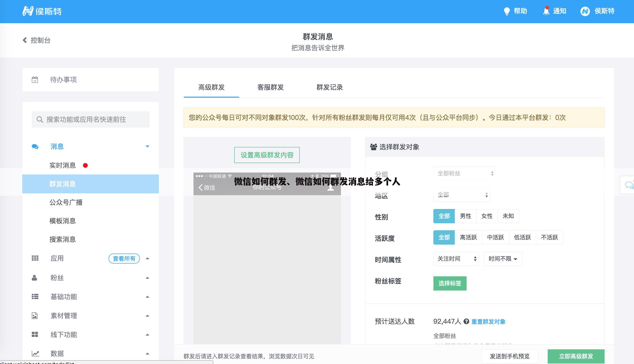Image resolution: width=634 pixels, height=364 pixels.
Task: Select 男性 gender option
Action: pos(465,216)
